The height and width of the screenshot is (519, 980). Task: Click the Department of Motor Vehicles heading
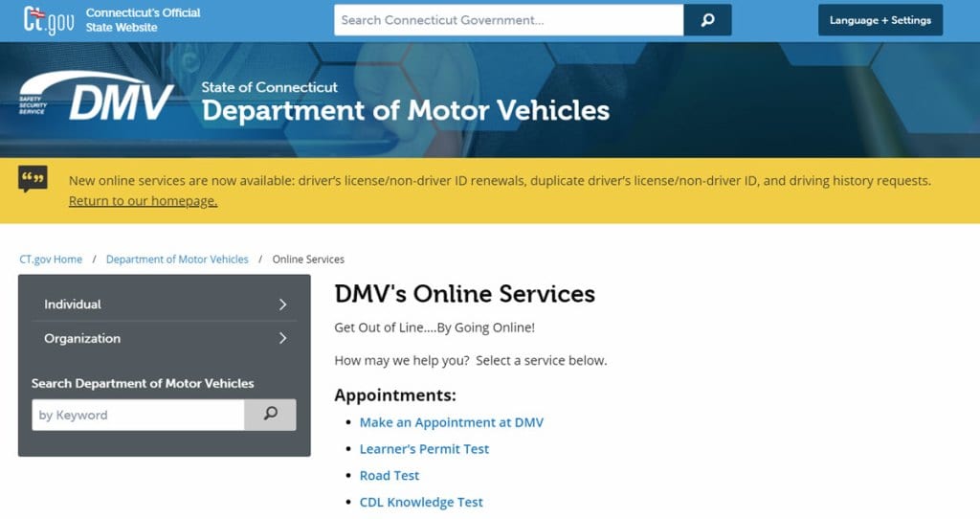[405, 110]
